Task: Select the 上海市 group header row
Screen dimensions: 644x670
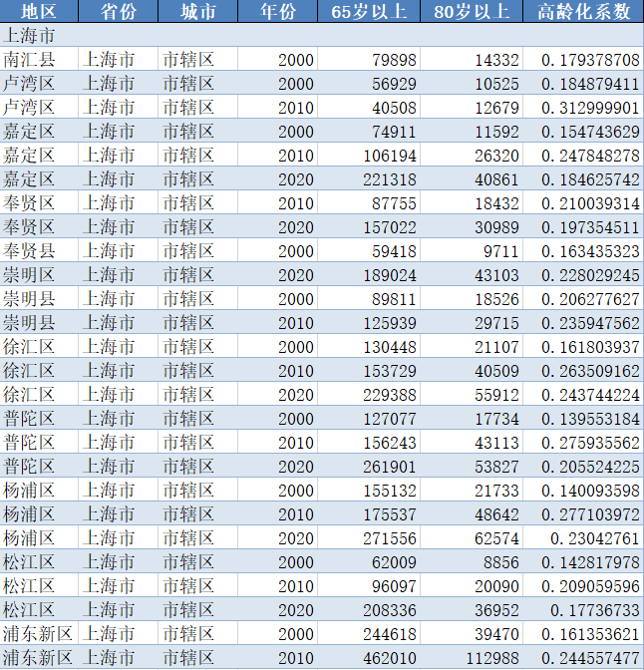Action: pos(322,35)
